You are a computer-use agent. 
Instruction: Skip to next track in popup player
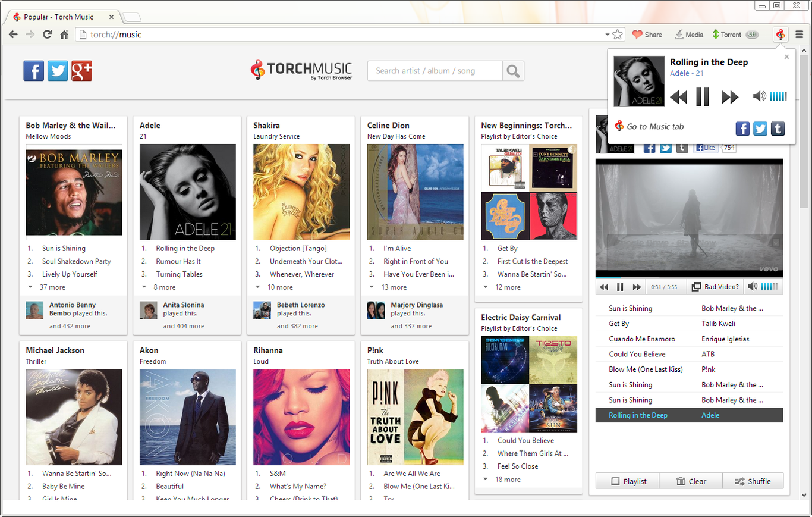click(x=729, y=97)
